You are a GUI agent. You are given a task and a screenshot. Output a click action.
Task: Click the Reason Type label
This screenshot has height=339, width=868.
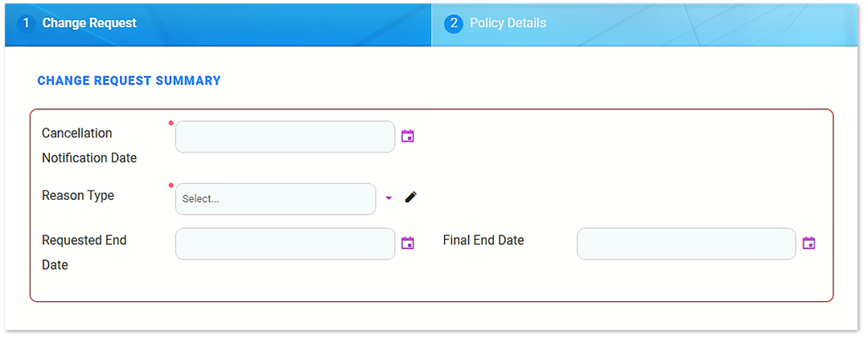[78, 196]
